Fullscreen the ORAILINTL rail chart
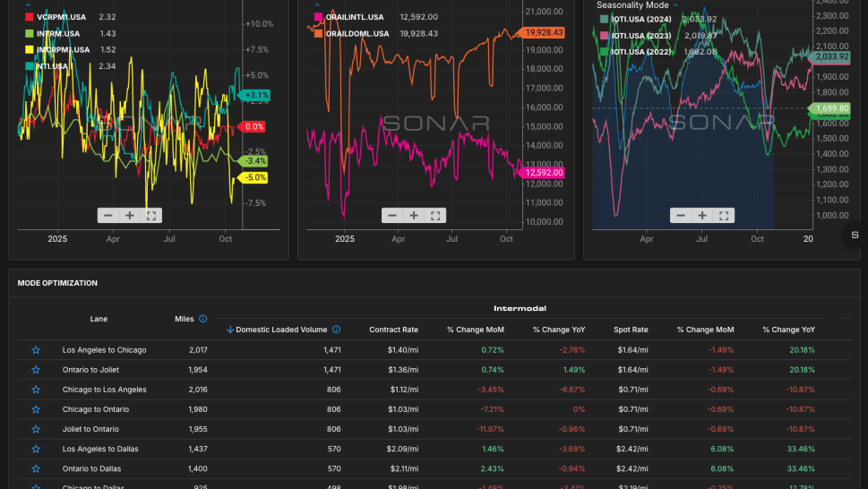This screenshot has width=868, height=489. pyautogui.click(x=435, y=216)
